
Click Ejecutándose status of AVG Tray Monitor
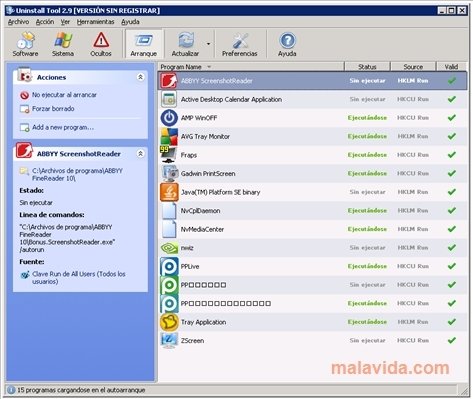[x=367, y=136]
